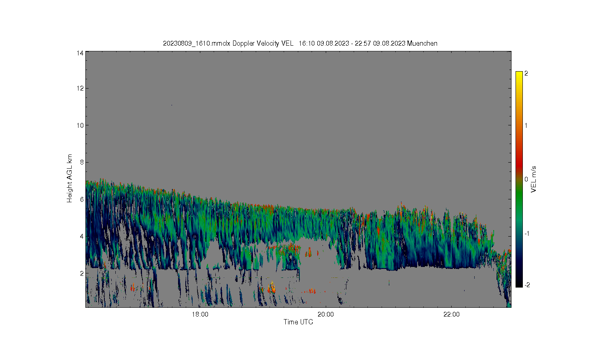607x364 pixels.
Task: Click the plot title text at top
Action: pos(300,43)
